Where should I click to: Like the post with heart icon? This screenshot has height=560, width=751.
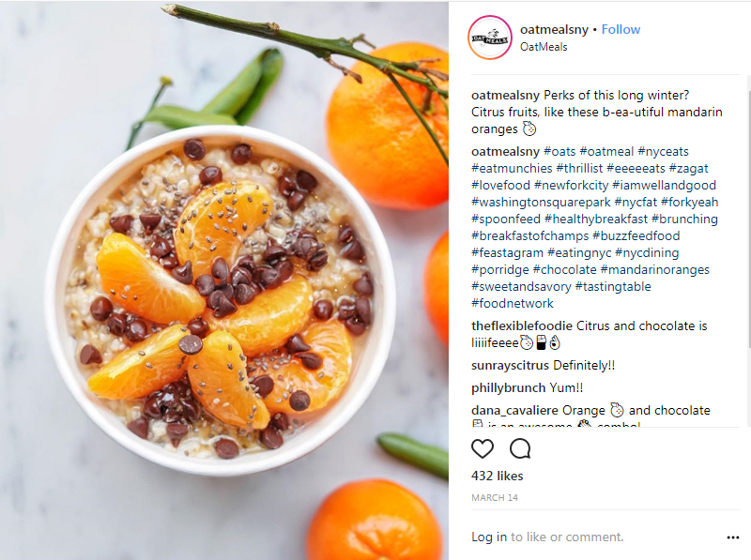click(x=483, y=448)
